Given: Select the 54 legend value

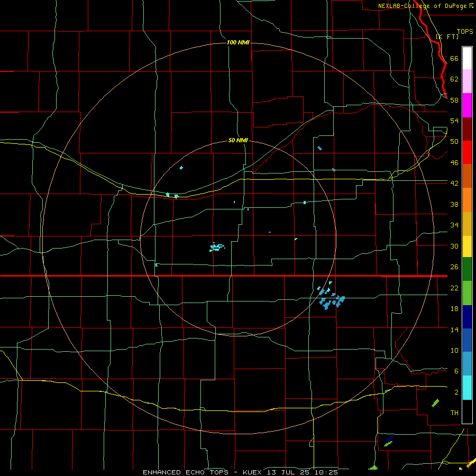Looking at the screenshot, I should [454, 121].
